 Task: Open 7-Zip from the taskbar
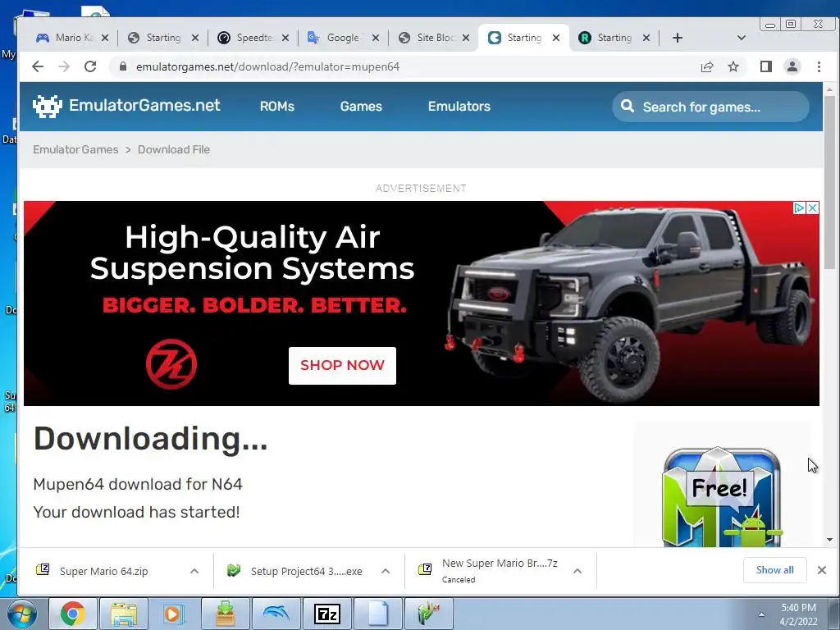point(326,614)
